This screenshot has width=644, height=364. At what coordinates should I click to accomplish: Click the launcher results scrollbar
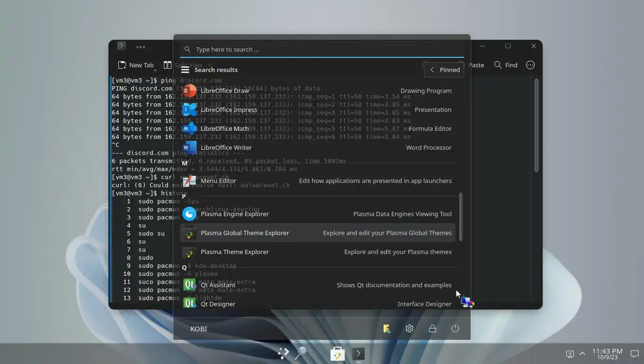click(x=461, y=217)
